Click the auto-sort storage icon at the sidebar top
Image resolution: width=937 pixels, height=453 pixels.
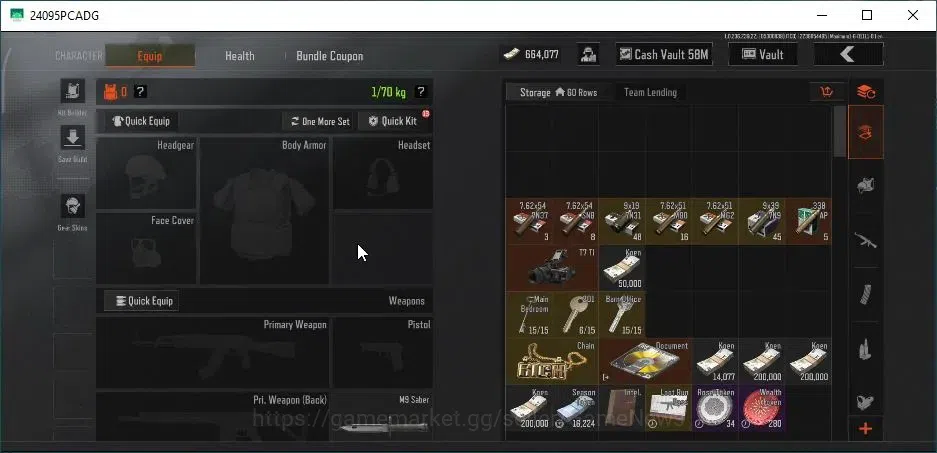(866, 92)
